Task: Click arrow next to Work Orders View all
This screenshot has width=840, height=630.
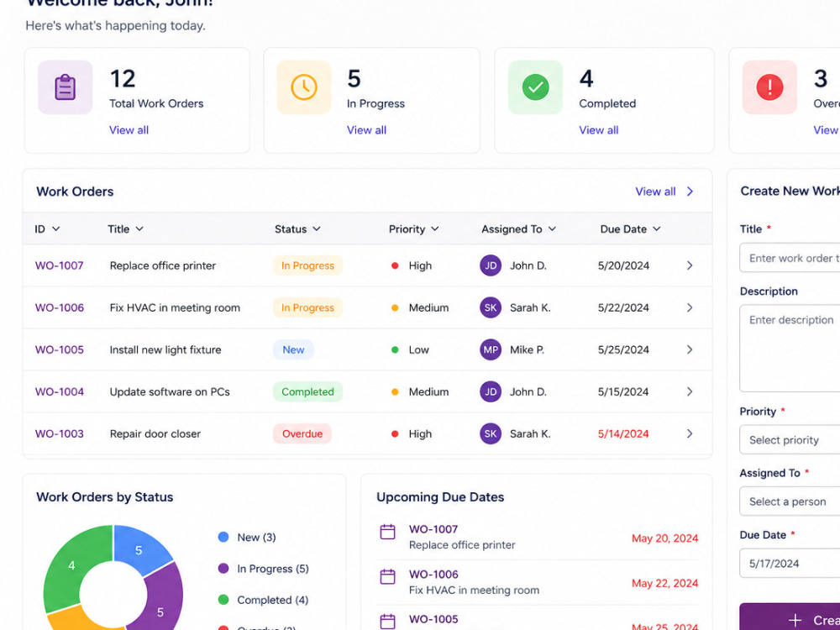Action: click(x=690, y=192)
